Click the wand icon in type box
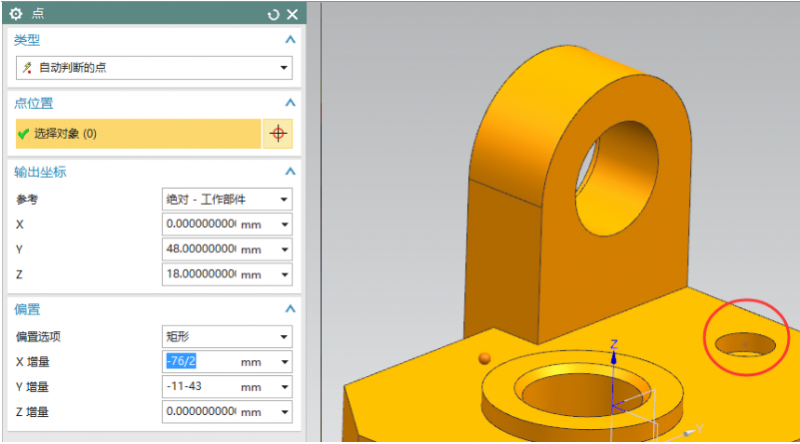Image resolution: width=800 pixels, height=444 pixels. 27,68
